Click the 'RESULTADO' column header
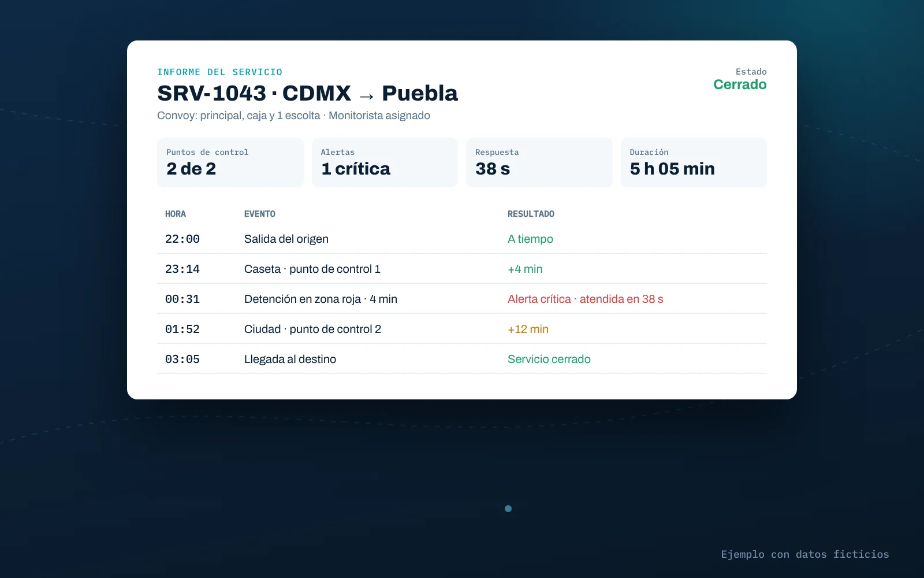 pos(531,214)
